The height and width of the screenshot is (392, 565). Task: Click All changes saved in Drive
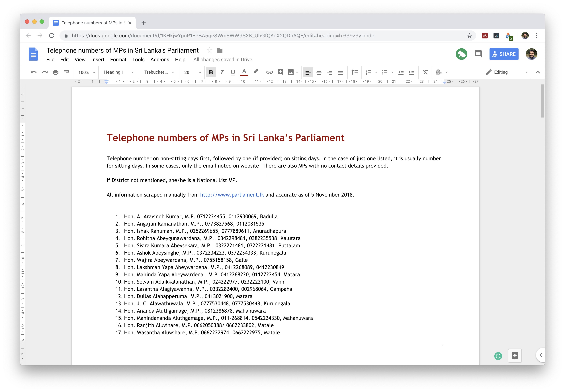pyautogui.click(x=223, y=60)
